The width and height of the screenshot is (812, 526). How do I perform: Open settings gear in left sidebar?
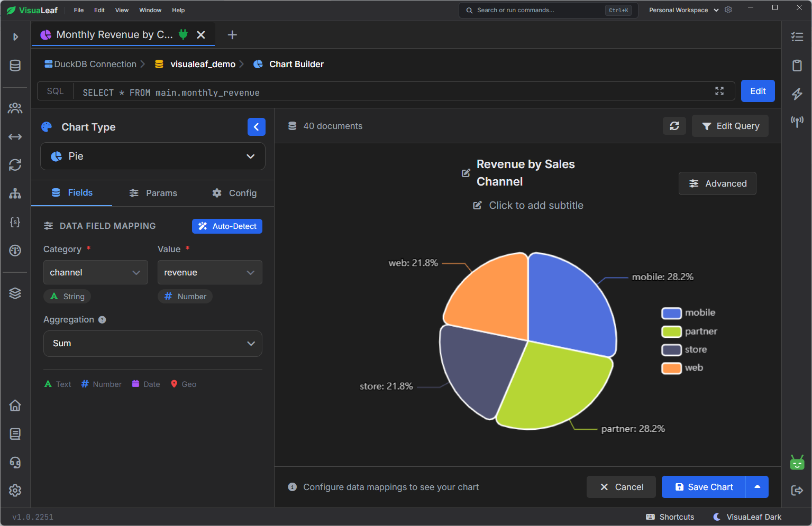pos(15,491)
